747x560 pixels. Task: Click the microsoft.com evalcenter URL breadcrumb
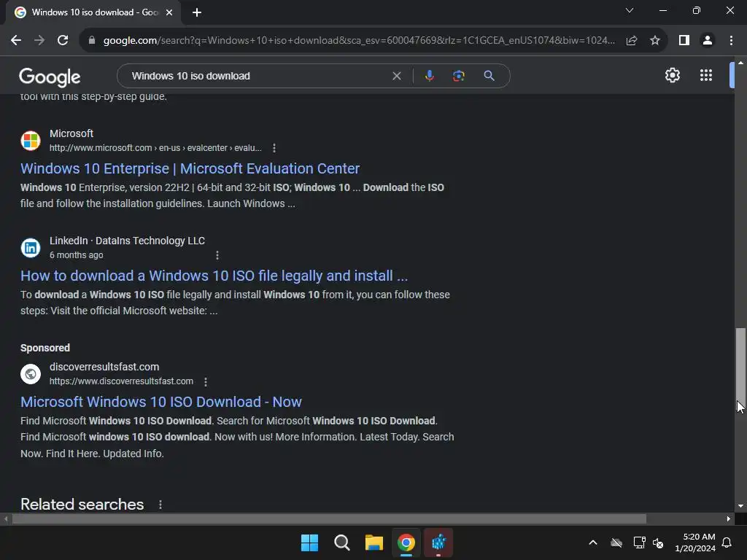[x=155, y=148]
